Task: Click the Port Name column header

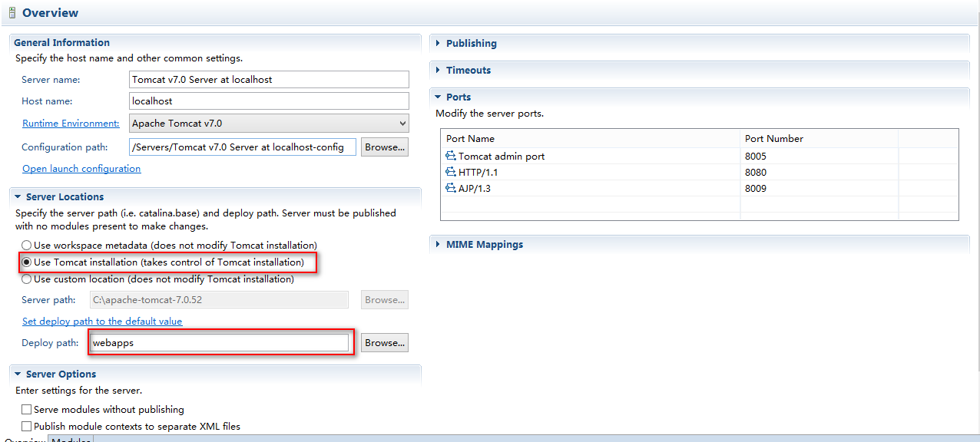Action: (x=591, y=139)
